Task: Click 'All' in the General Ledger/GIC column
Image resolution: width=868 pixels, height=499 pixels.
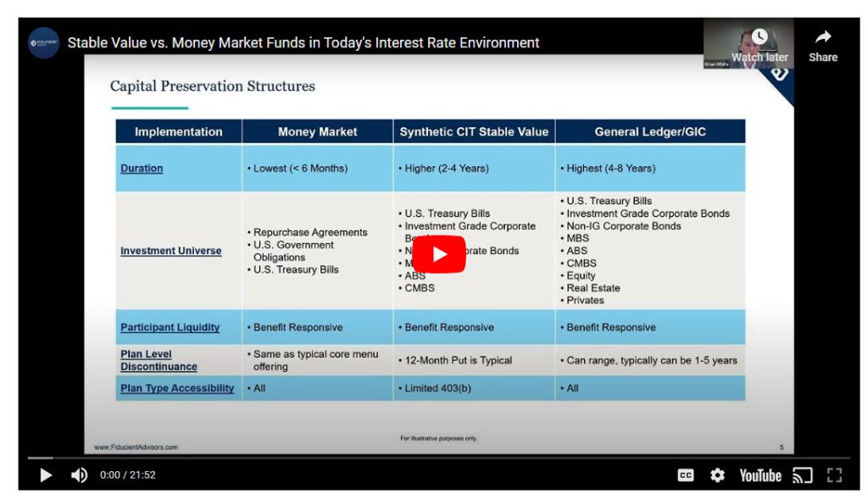Action: click(x=572, y=388)
